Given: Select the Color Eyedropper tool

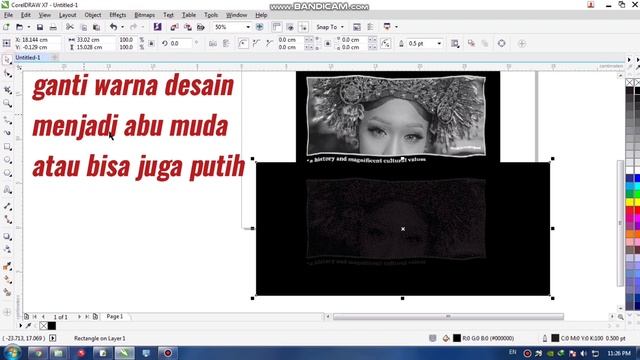Looking at the screenshot, I should click(7, 266).
